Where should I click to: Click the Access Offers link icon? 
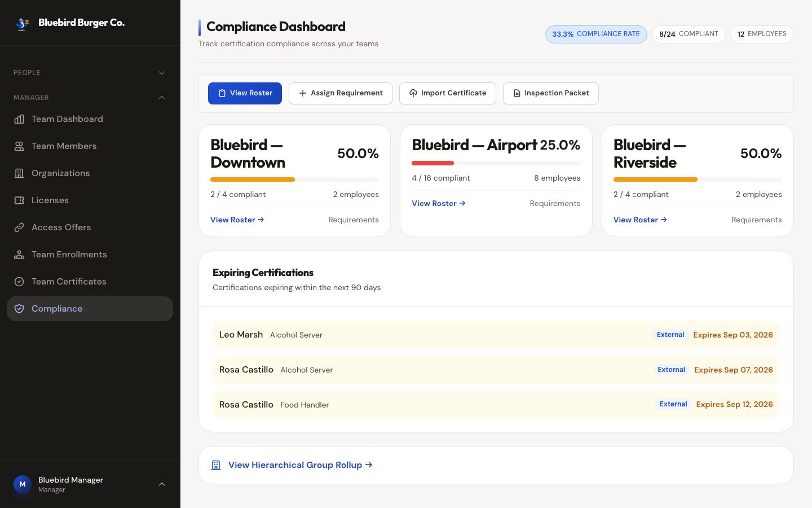click(x=19, y=227)
